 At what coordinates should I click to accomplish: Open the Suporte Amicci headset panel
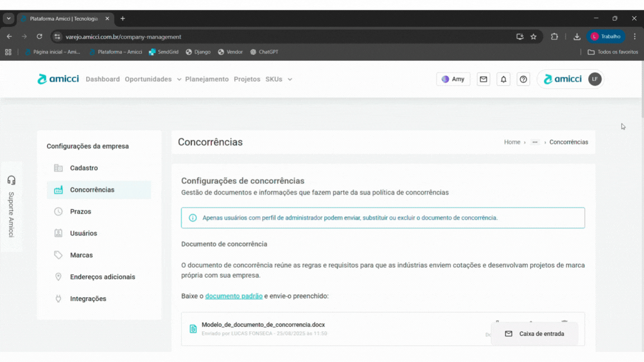12,180
